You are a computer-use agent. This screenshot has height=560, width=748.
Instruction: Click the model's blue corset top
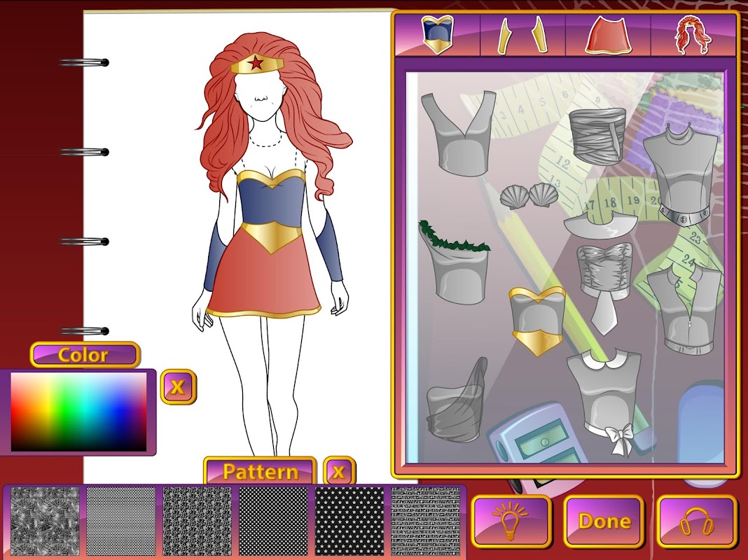tap(271, 202)
